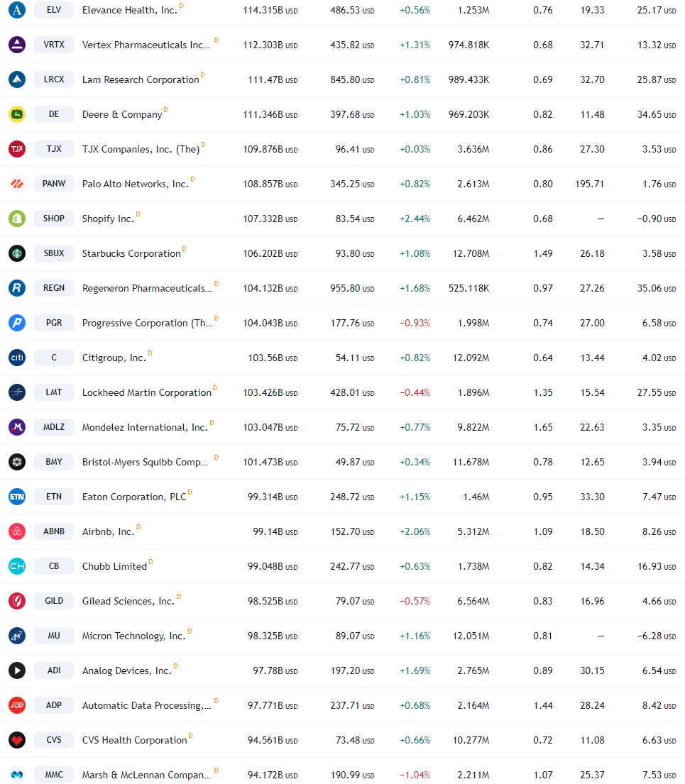Open the LRCX ticker badge
685x784 pixels.
click(53, 79)
